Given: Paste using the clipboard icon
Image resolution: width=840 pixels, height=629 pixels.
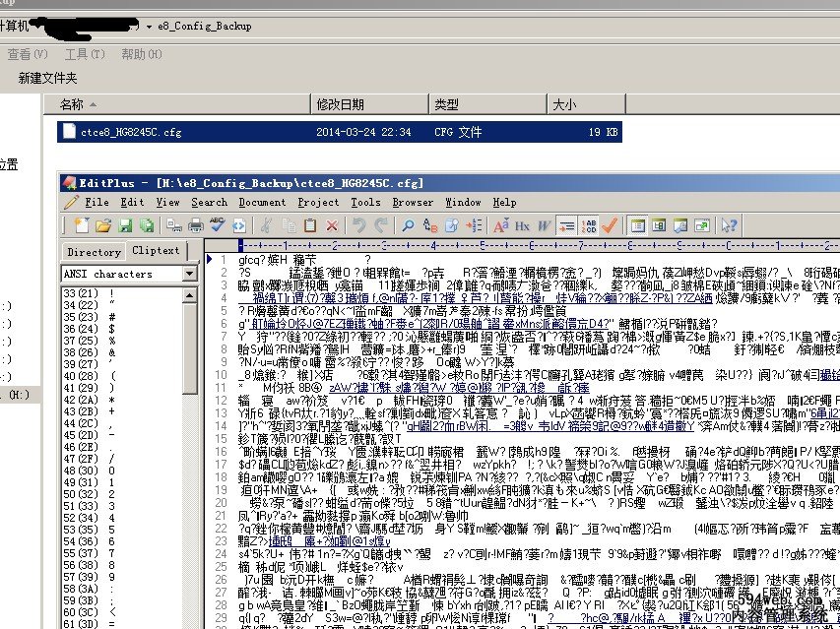Looking at the screenshot, I should pyautogui.click(x=310, y=225).
